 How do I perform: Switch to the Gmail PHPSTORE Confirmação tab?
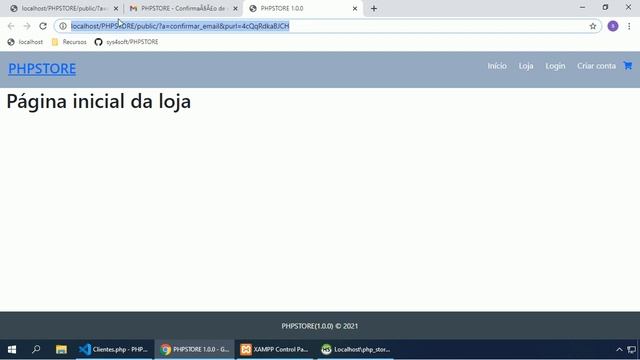point(183,8)
